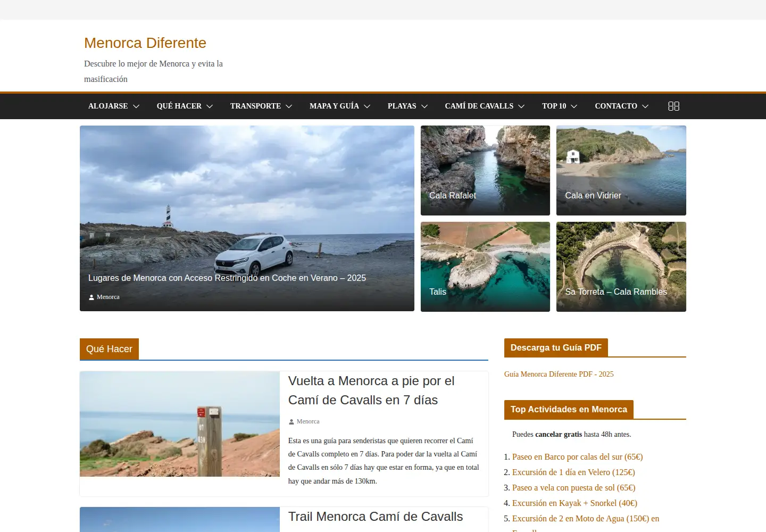This screenshot has height=532, width=766.
Task: Click Menorca author link under Vuelta article
Action: coord(308,421)
